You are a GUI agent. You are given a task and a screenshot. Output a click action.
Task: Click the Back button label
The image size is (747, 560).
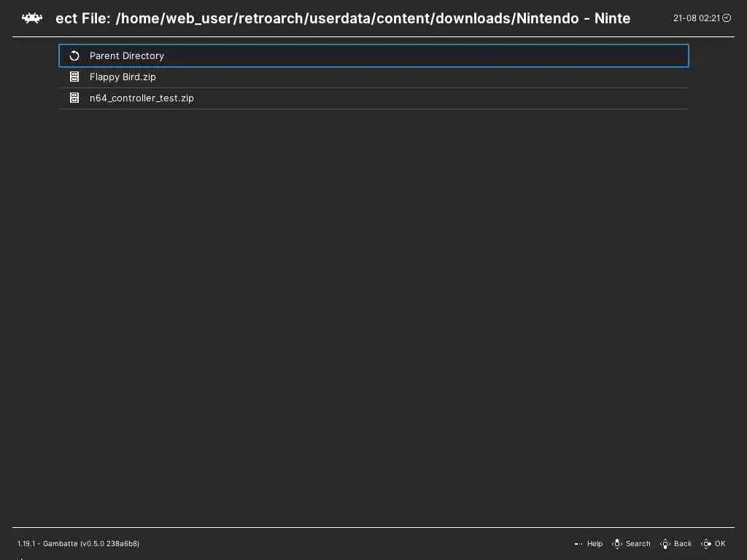tap(683, 544)
